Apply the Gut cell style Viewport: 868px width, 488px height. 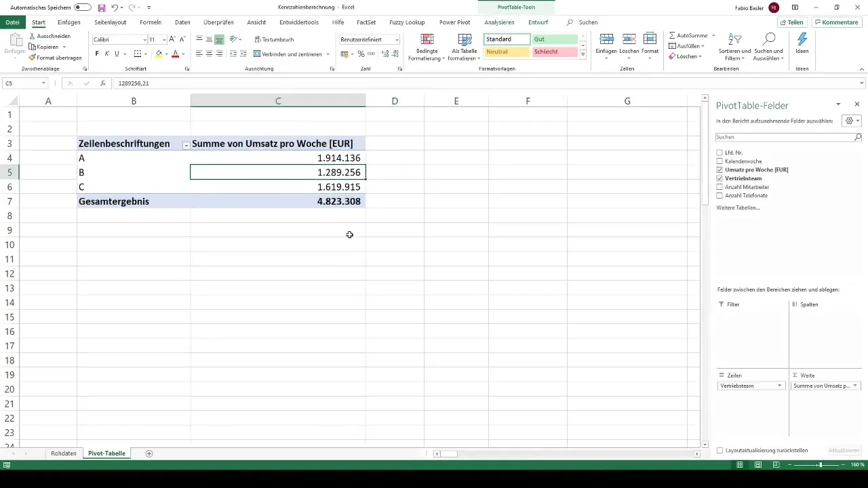(555, 39)
